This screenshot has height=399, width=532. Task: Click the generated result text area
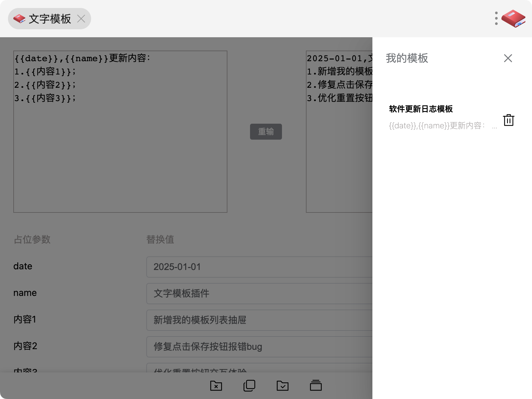[x=339, y=132]
